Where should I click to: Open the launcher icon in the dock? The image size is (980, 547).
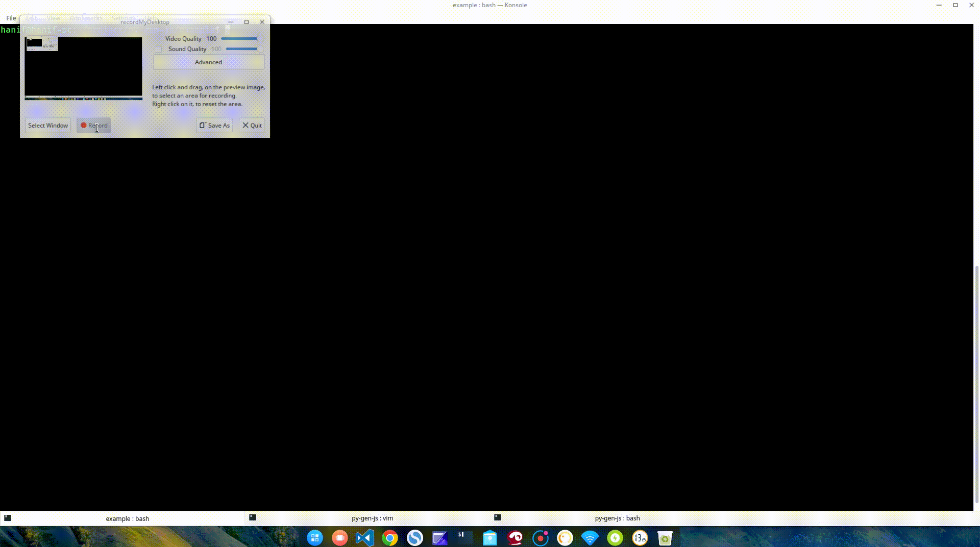pos(315,538)
